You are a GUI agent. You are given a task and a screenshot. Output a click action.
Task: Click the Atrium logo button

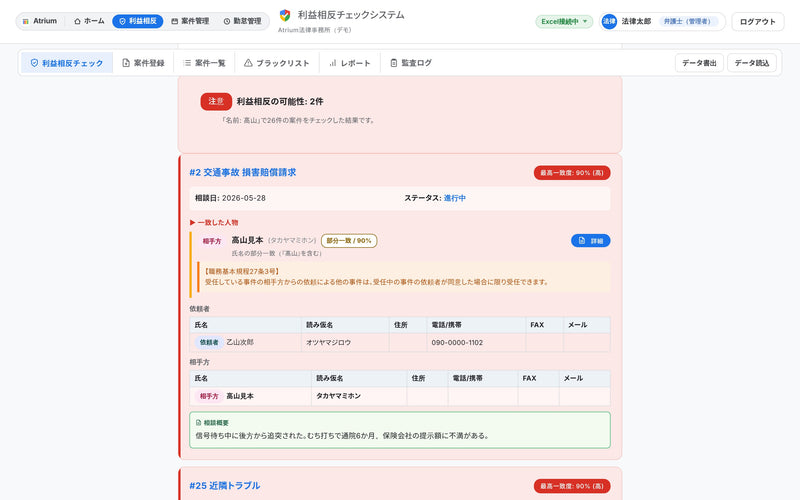point(40,21)
